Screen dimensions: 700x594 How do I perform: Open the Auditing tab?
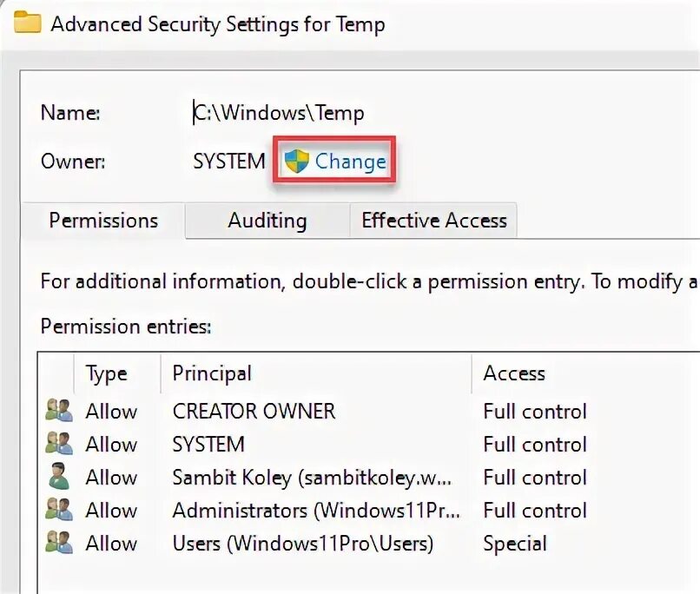tap(267, 221)
